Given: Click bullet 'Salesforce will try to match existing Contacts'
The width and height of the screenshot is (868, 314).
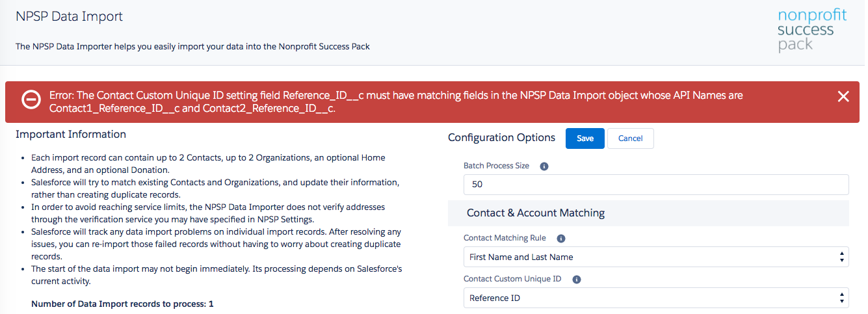Looking at the screenshot, I should (215, 188).
